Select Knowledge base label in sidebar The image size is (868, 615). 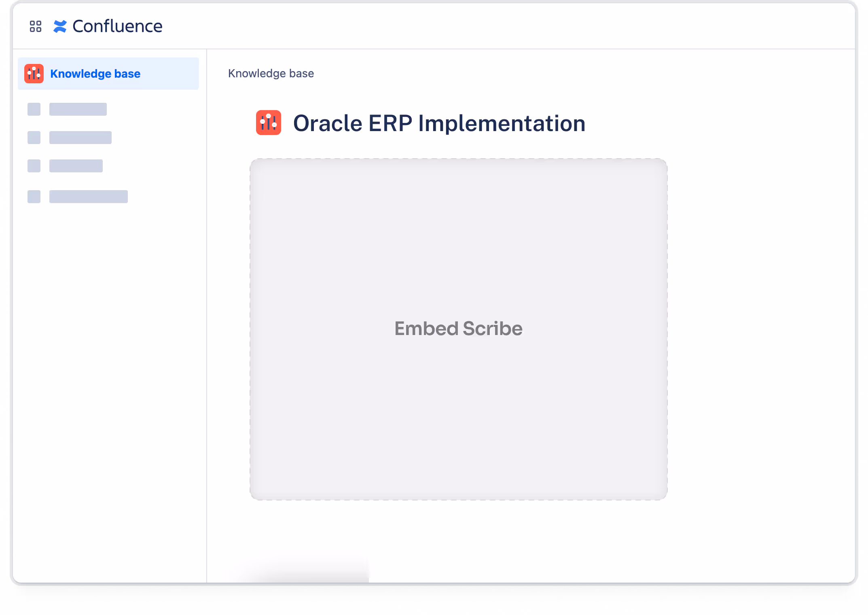95,74
